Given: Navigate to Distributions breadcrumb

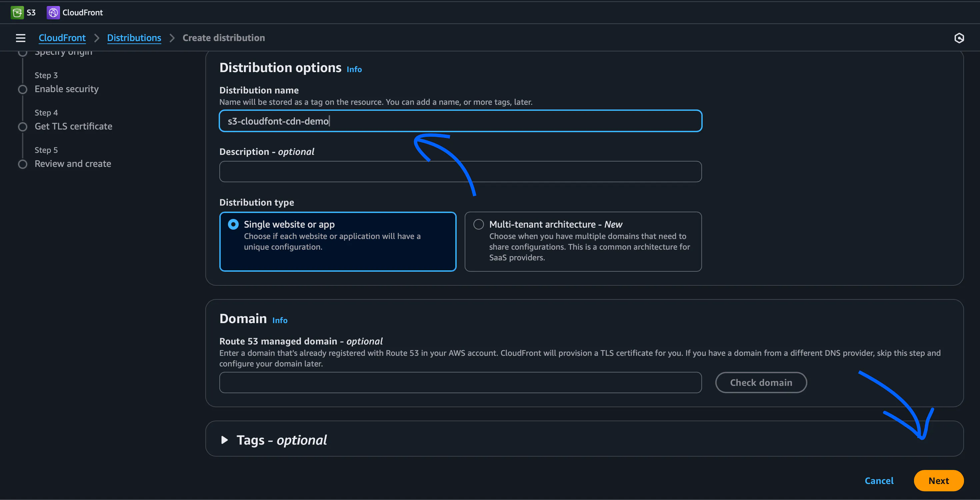Looking at the screenshot, I should (x=134, y=38).
